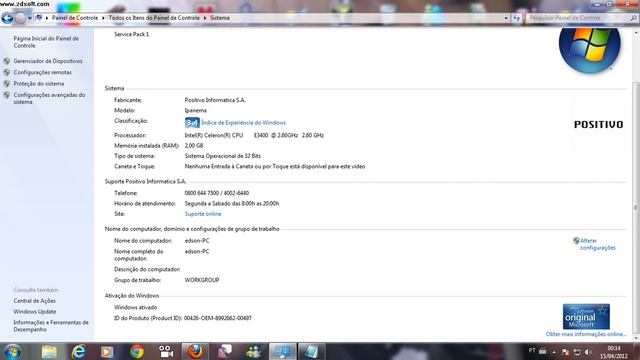The image size is (640, 360).
Task: Select the 2,00 GB memory value
Action: pyautogui.click(x=193, y=146)
